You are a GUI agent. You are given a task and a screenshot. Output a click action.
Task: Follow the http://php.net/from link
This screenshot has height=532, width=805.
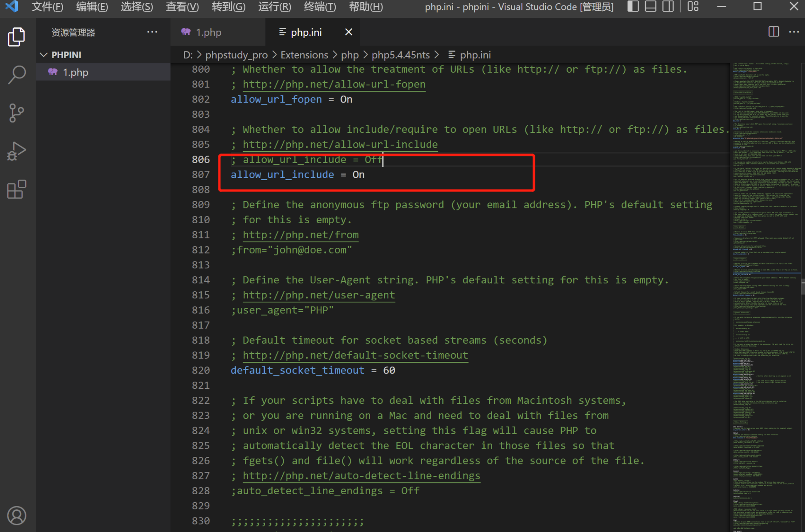pos(300,235)
